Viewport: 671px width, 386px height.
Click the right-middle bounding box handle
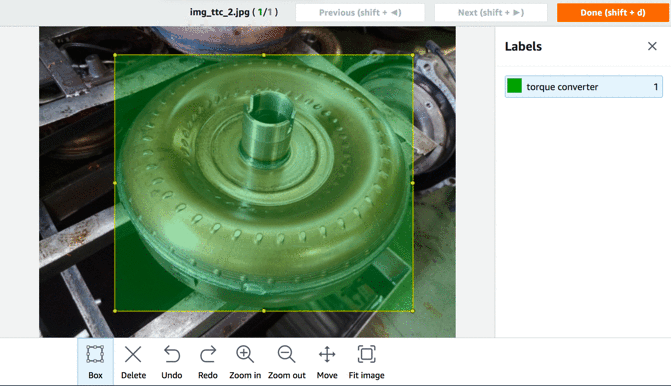[x=413, y=183]
